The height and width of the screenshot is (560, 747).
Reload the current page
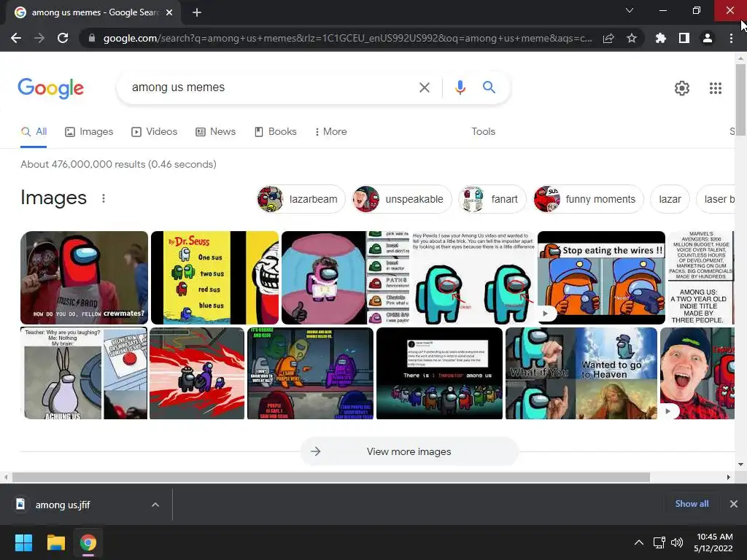click(63, 38)
